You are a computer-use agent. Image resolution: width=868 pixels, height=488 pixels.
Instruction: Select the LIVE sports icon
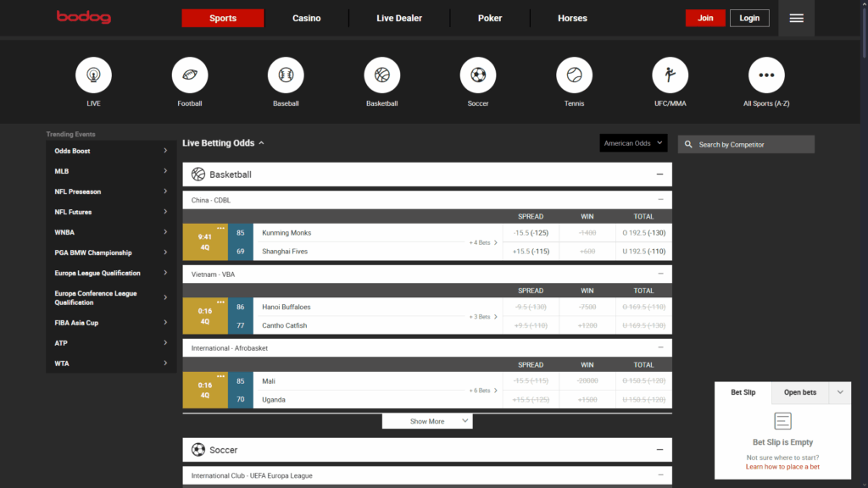tap(93, 75)
